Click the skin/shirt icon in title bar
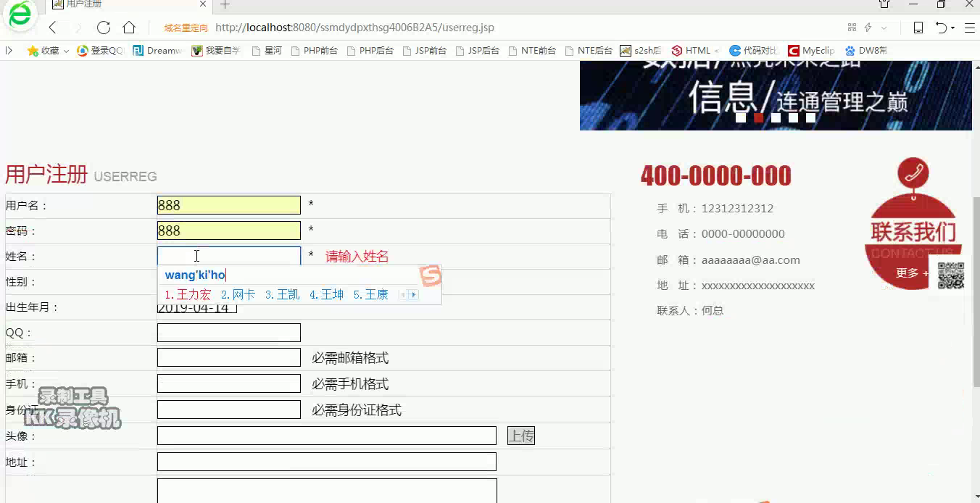The height and width of the screenshot is (503, 980). [884, 4]
